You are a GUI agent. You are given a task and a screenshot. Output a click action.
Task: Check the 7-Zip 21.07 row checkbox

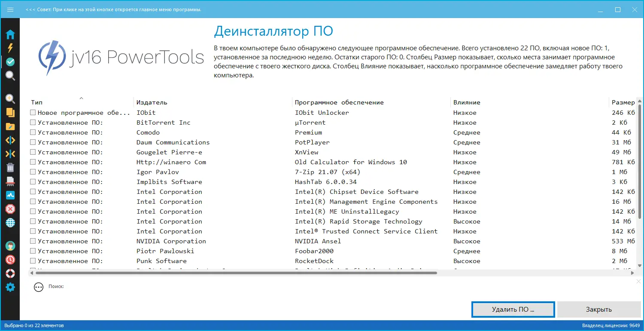33,172
